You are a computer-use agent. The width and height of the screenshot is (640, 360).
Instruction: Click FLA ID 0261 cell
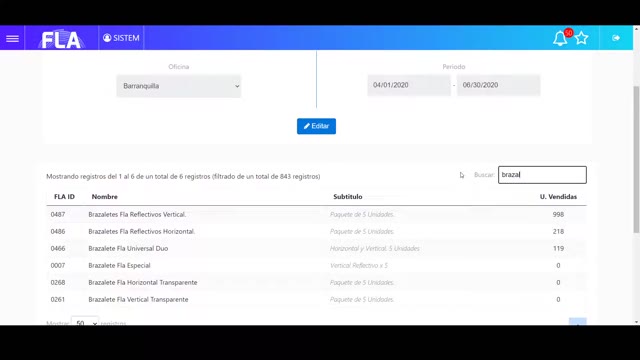point(58,300)
